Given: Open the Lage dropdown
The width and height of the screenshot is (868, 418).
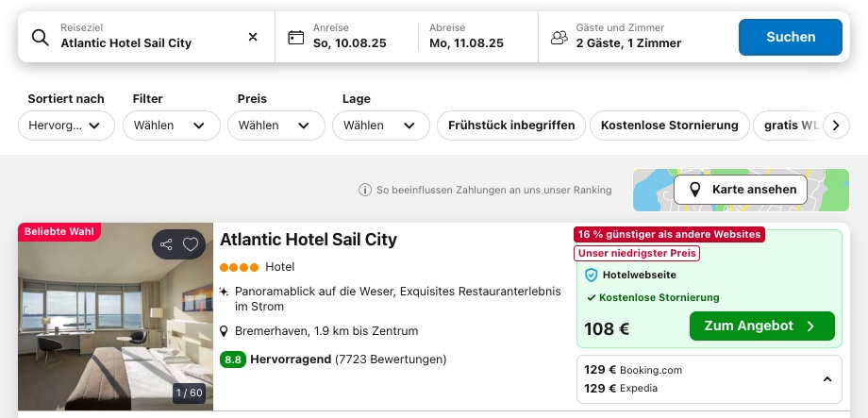Looking at the screenshot, I should pos(381,125).
